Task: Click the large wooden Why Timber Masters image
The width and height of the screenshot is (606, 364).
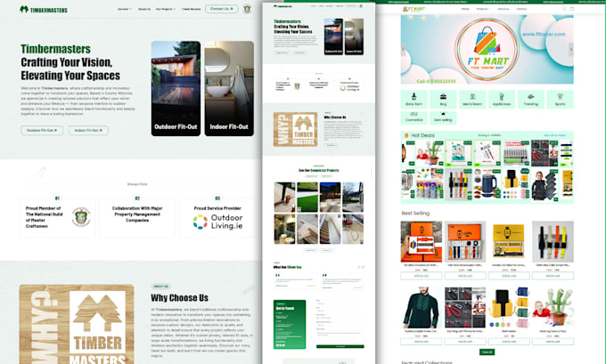Action: pos(77,324)
